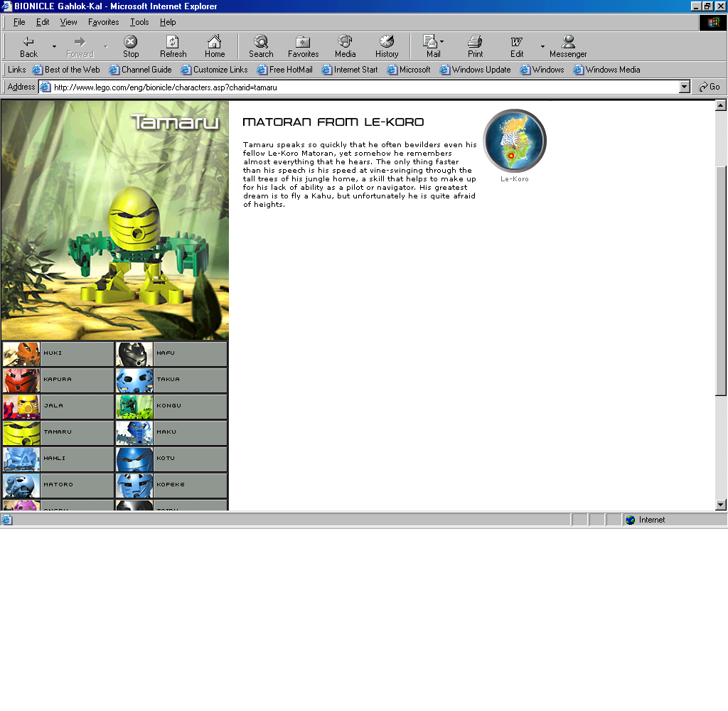
Task: Open the Media toolbar button
Action: pos(345,47)
